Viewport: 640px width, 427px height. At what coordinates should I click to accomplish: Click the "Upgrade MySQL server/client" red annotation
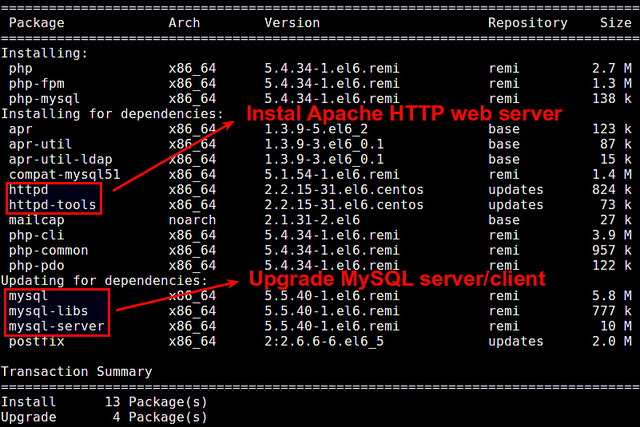(x=395, y=277)
